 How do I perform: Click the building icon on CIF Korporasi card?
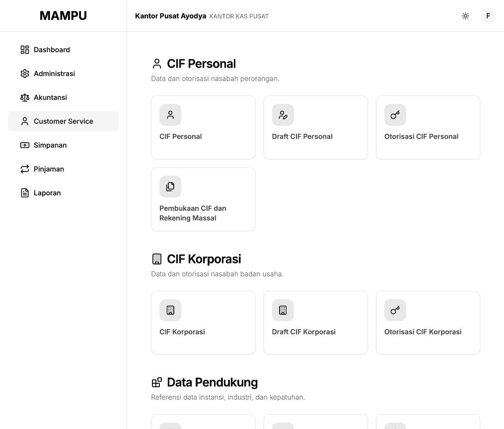170,310
